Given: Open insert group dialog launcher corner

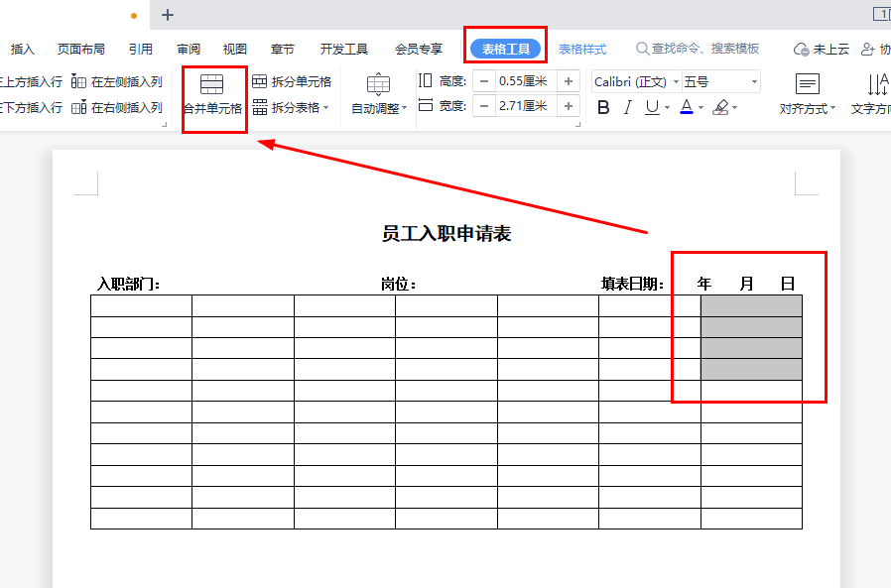Looking at the screenshot, I should [165, 124].
